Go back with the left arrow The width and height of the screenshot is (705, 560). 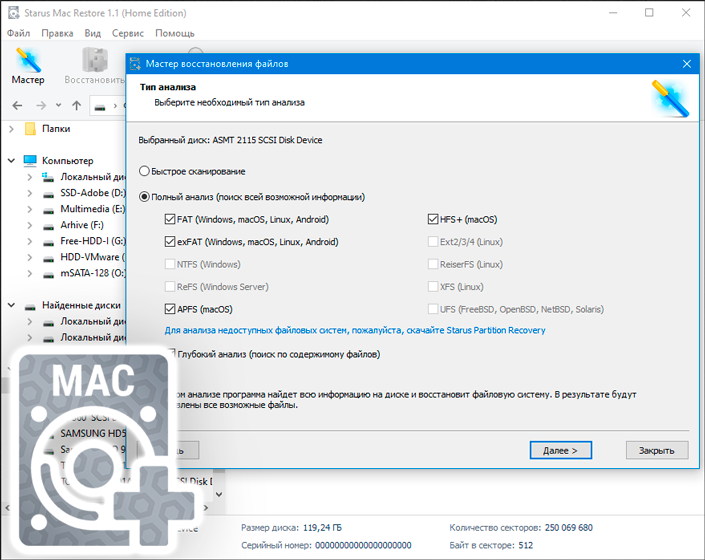[17, 106]
